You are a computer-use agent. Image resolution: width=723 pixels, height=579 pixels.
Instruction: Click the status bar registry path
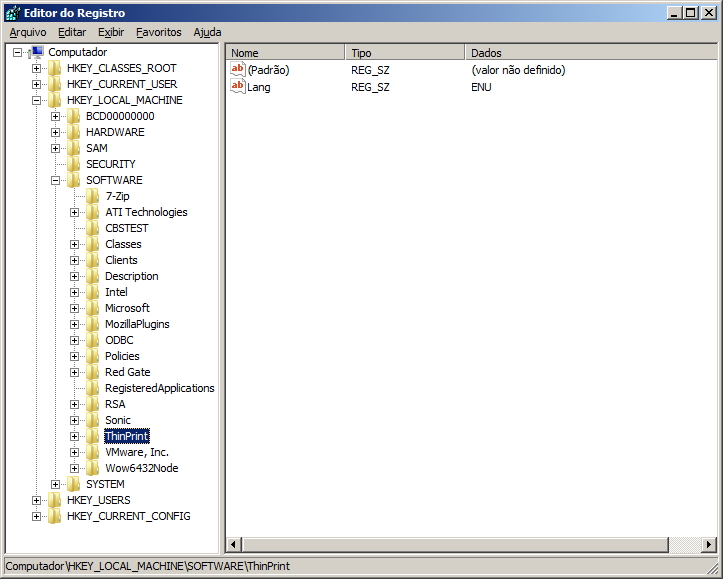coord(148,566)
